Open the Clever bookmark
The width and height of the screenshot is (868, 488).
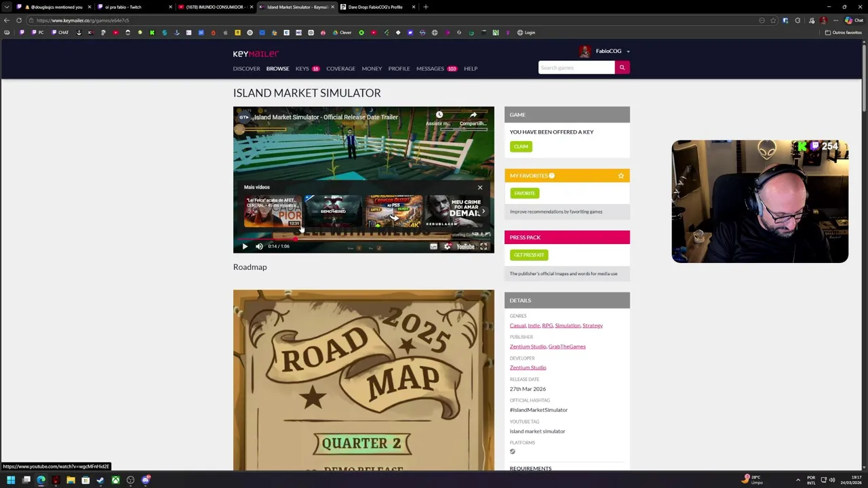coord(342,33)
